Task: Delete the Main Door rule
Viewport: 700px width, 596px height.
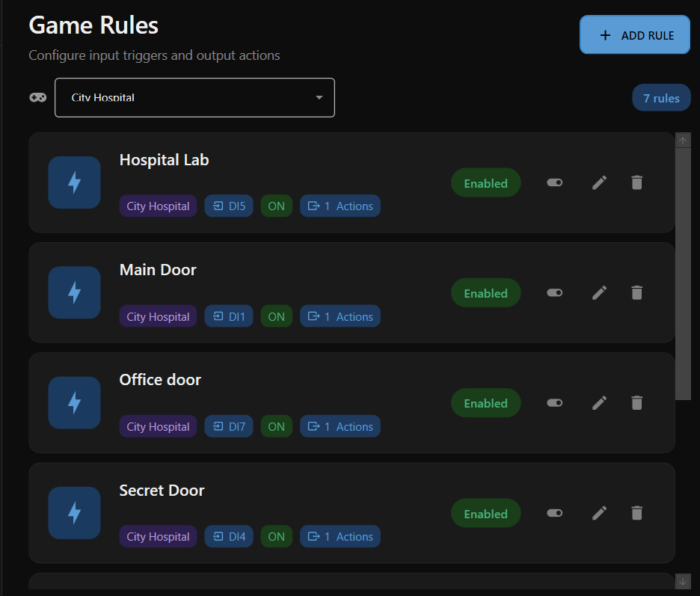Action: 637,293
